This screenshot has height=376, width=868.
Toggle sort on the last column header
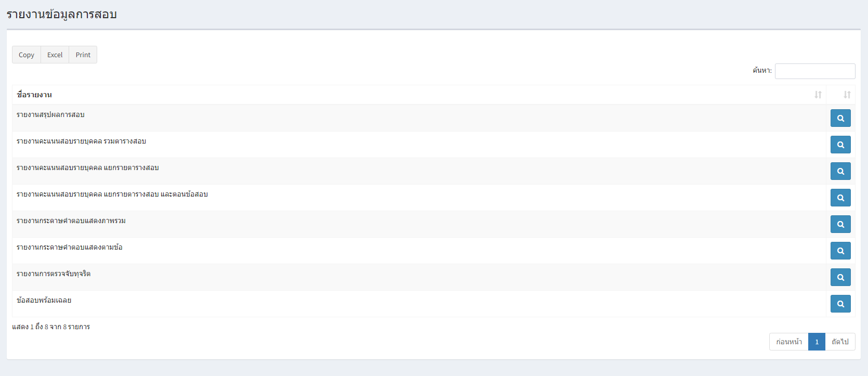(847, 95)
